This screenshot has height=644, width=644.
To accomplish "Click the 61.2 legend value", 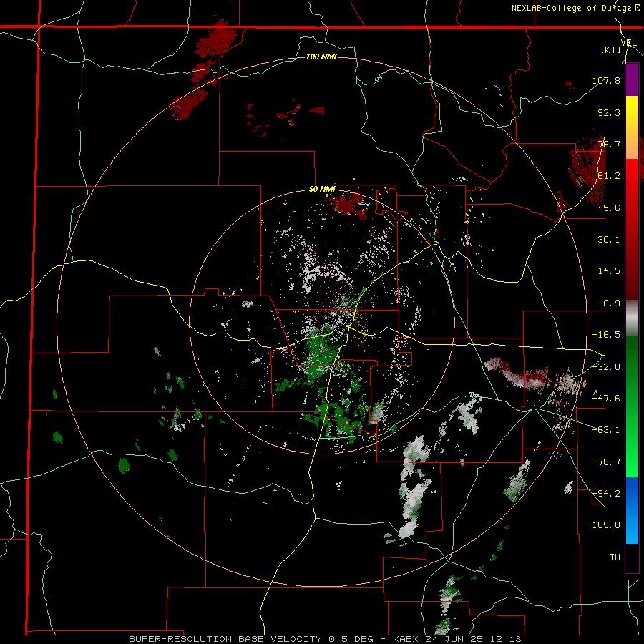I will pos(609,176).
